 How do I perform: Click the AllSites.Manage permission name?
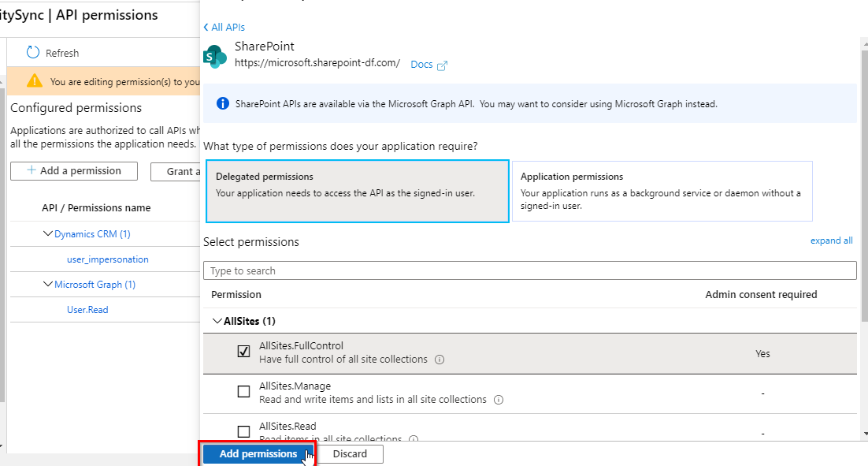(295, 386)
